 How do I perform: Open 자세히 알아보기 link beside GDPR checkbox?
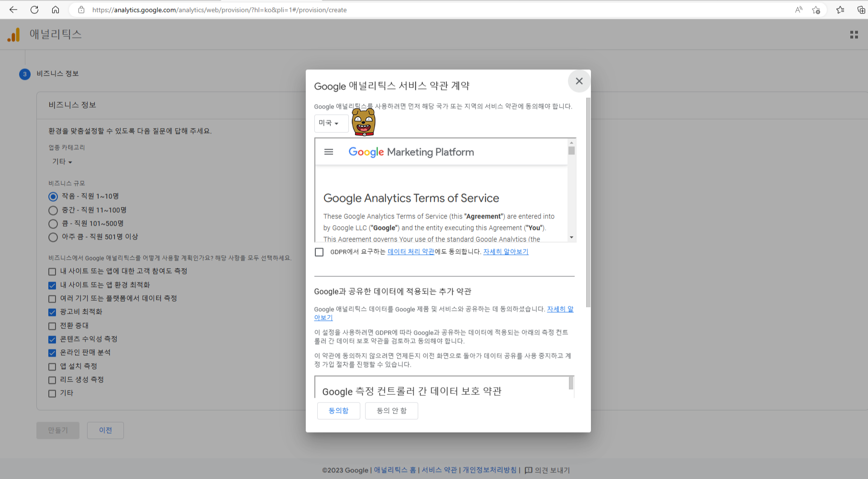click(506, 251)
